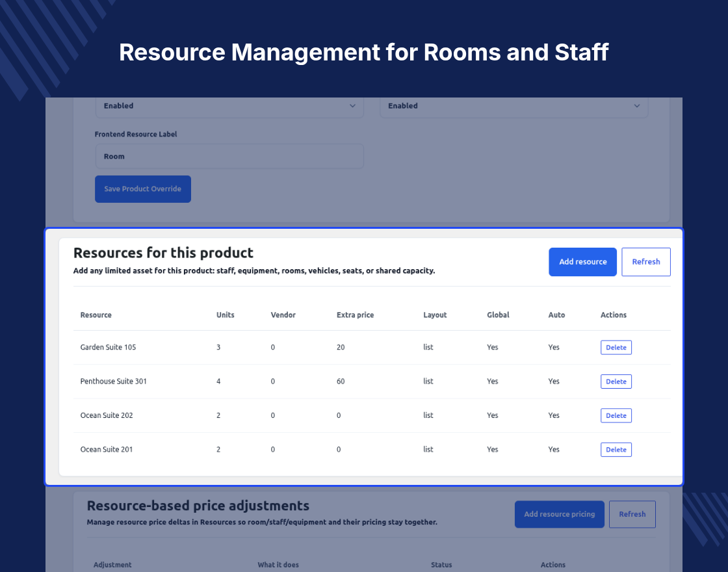Click the Extra price column header
Viewport: 728px width, 572px height.
[x=355, y=315]
